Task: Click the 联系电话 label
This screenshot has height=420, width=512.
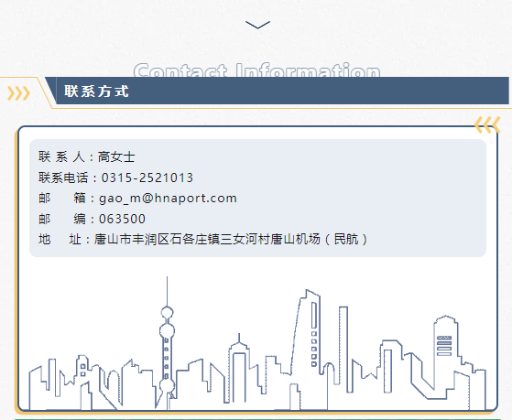Action: [63, 178]
